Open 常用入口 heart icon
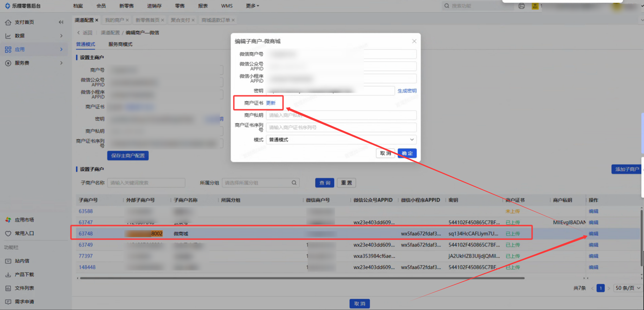Screen dimensions: 644x310 tap(8, 233)
